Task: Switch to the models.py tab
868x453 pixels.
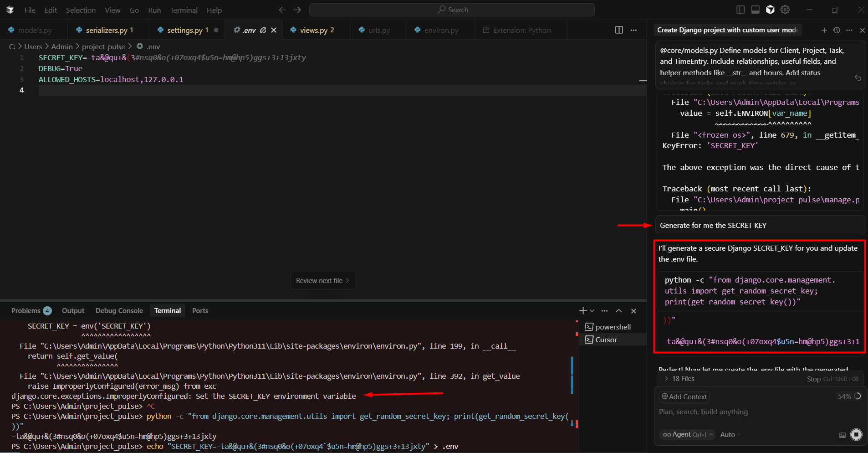Action: tap(34, 30)
